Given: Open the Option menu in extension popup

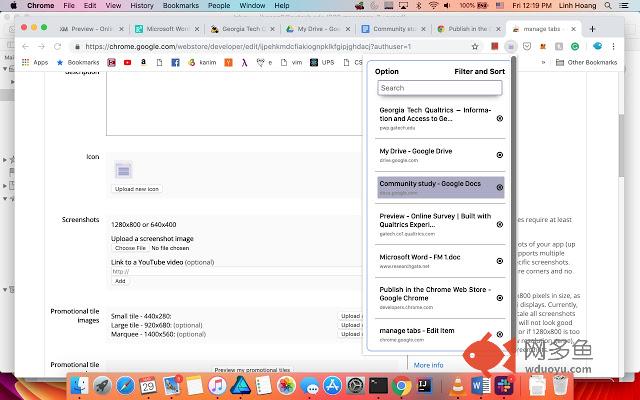Looking at the screenshot, I should [387, 71].
